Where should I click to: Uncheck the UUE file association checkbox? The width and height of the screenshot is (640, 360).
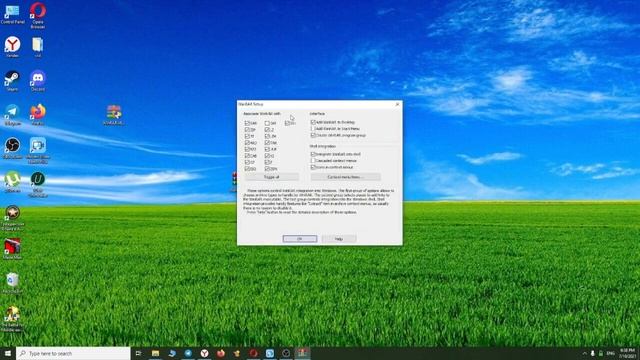pos(267,149)
